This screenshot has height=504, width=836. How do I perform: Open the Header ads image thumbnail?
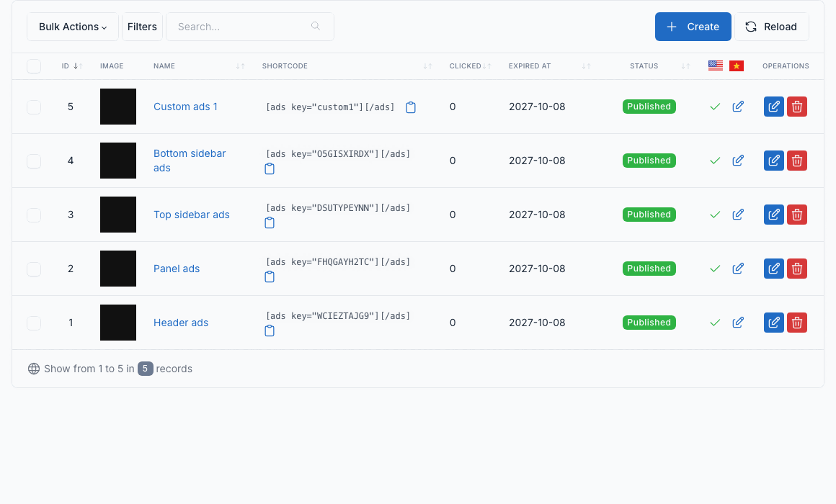point(118,323)
